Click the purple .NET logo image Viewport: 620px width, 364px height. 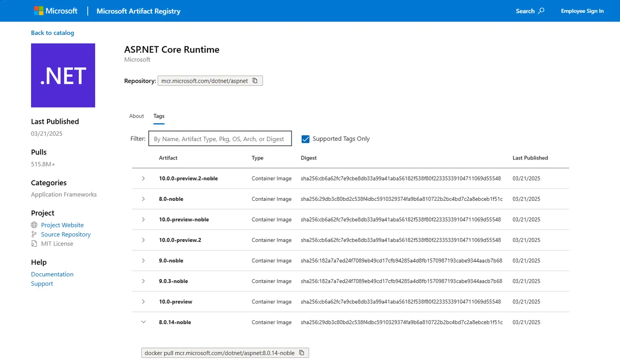click(x=63, y=75)
